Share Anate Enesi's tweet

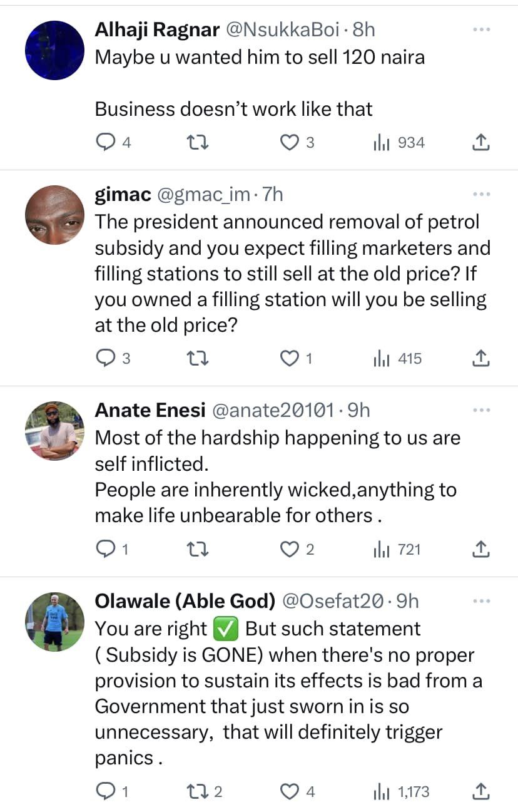tap(480, 550)
